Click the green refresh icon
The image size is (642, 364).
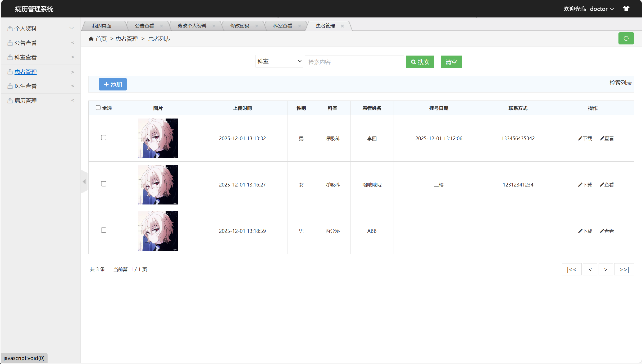click(x=626, y=38)
